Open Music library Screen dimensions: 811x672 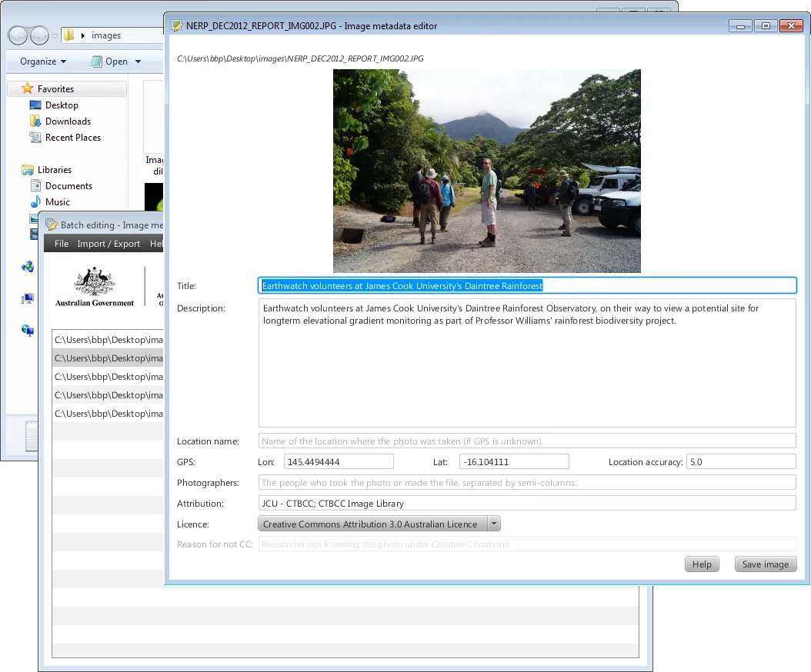(x=58, y=201)
